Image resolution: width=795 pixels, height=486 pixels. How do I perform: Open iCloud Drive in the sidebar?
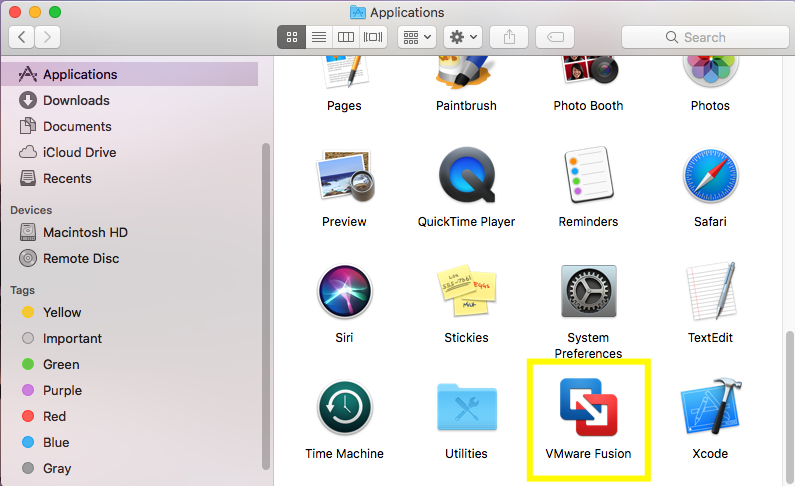tap(130, 152)
